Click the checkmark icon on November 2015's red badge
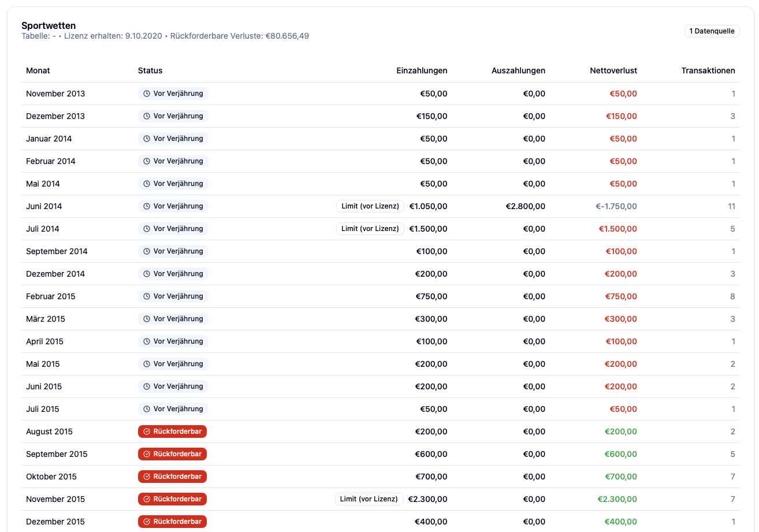759x532 pixels. click(146, 499)
